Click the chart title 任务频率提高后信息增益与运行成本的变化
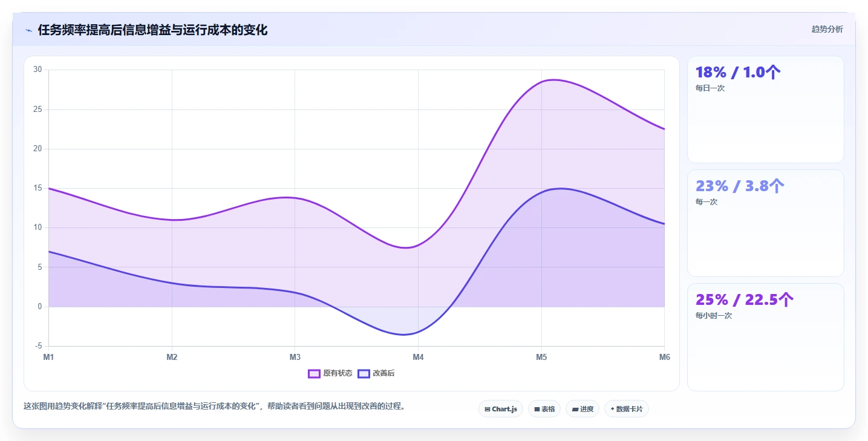868x441 pixels. [x=152, y=30]
